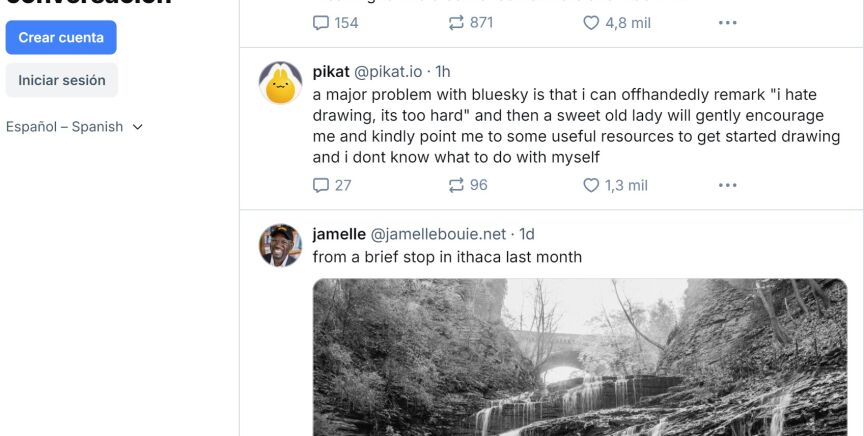The height and width of the screenshot is (436, 864).
Task: Visit the @jamellebouie.net handle link
Action: 439,234
